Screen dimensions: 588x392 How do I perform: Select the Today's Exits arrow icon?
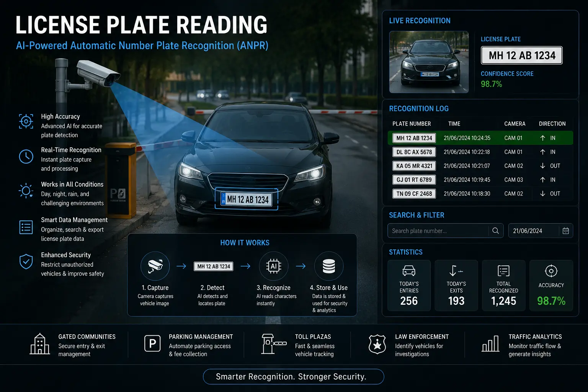tap(456, 271)
